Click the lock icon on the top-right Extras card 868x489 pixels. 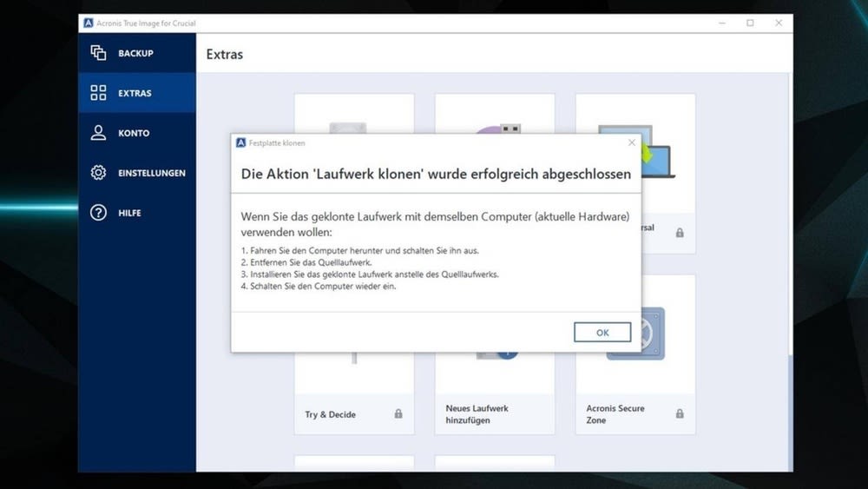[x=680, y=233]
